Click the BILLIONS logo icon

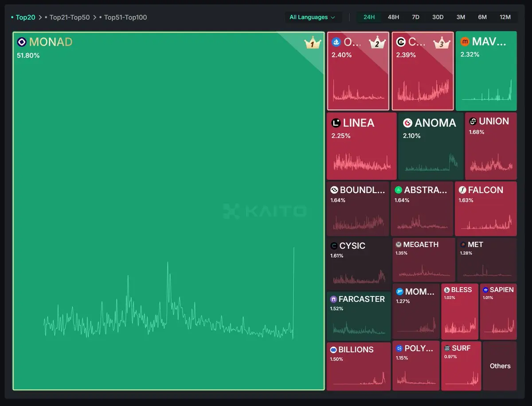[x=333, y=350]
